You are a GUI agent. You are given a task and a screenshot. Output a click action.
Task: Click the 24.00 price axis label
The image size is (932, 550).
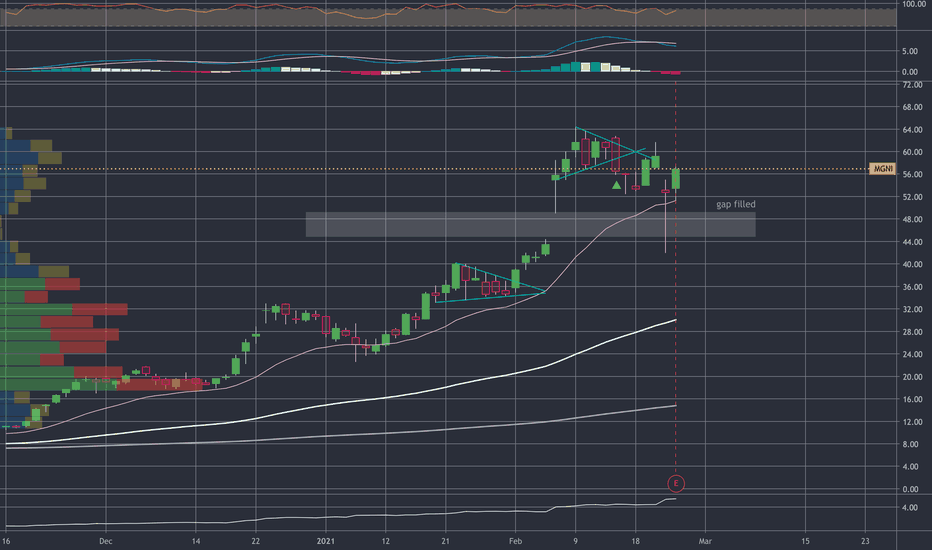tap(912, 354)
